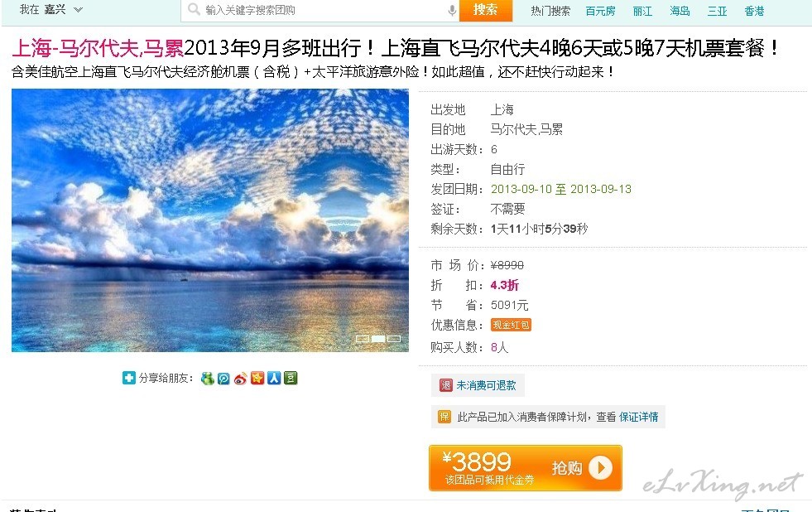Share the deal via MSN icon

[207, 379]
